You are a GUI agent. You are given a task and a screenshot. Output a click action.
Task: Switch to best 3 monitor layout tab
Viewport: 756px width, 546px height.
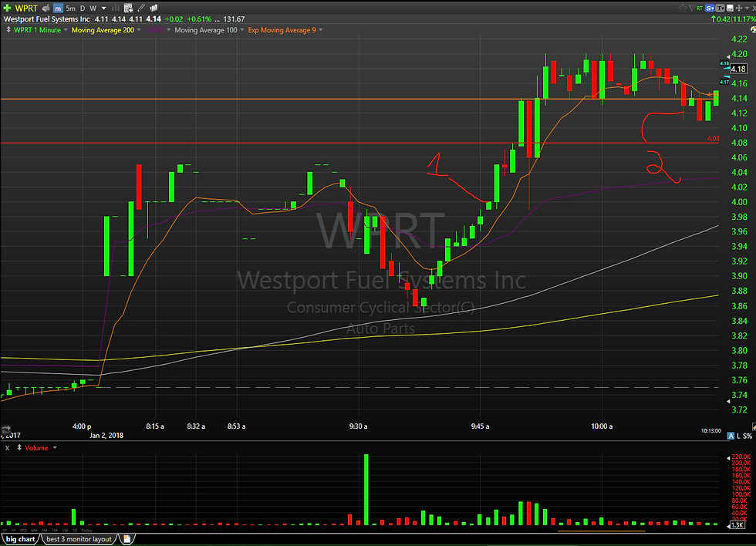pos(79,539)
